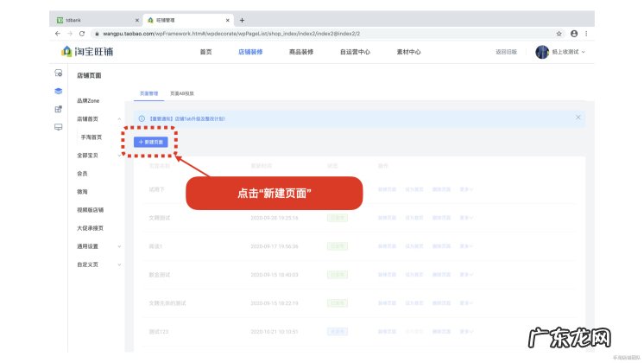Viewport: 644px width, 363px height.
Task: Open the Chrome profile icon
Action: [x=574, y=34]
